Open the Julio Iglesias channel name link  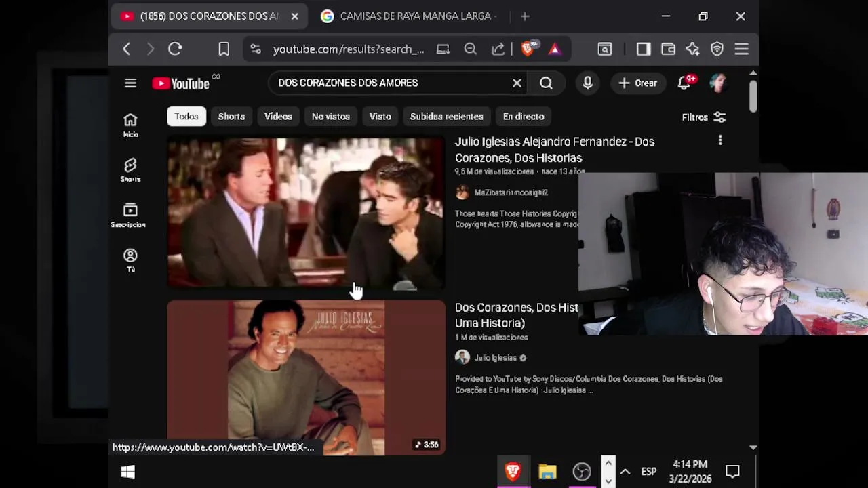pos(495,358)
